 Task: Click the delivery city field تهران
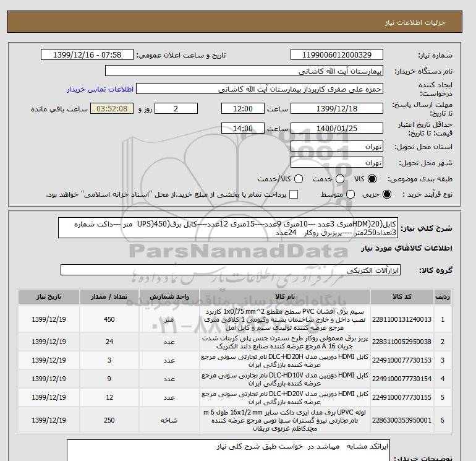(x=337, y=162)
